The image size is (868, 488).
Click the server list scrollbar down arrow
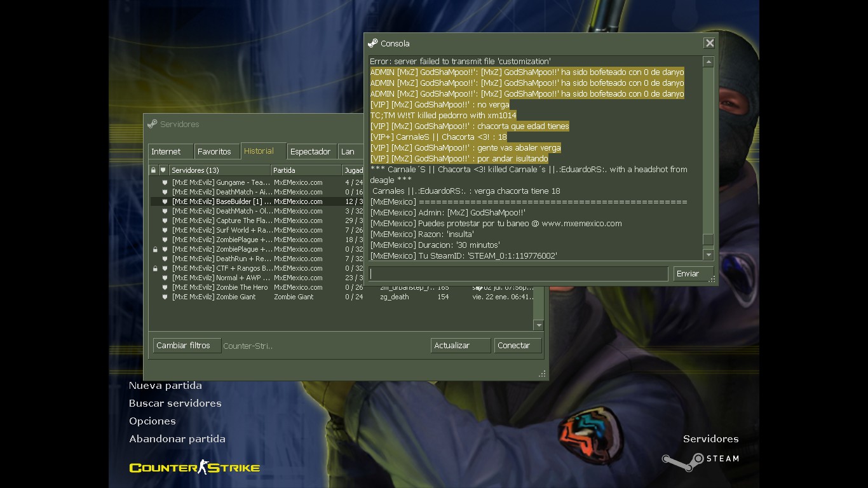tap(538, 325)
